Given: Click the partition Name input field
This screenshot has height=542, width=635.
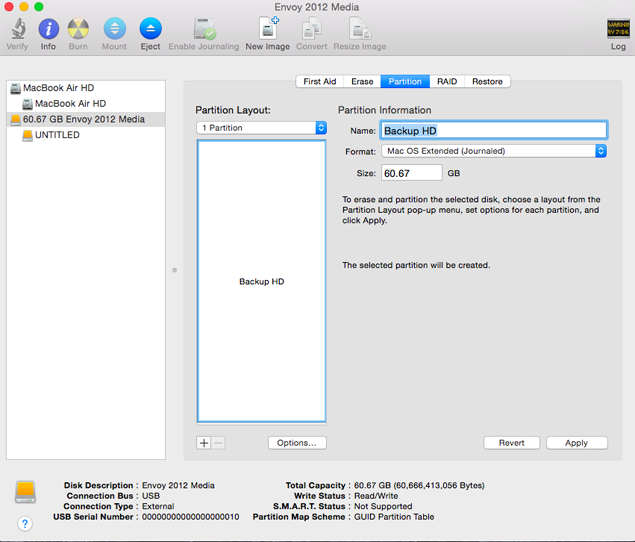Looking at the screenshot, I should (x=494, y=130).
